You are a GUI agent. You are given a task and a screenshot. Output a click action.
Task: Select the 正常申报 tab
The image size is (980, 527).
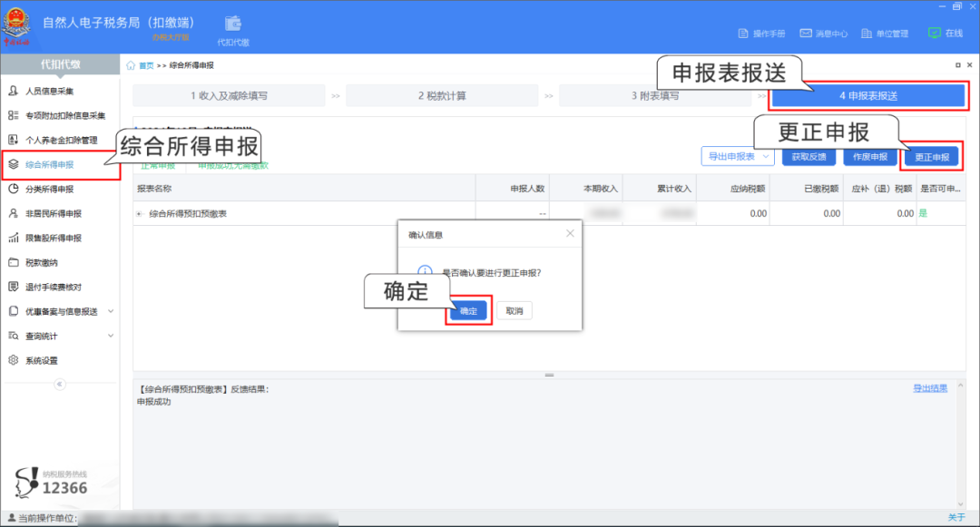(x=158, y=168)
